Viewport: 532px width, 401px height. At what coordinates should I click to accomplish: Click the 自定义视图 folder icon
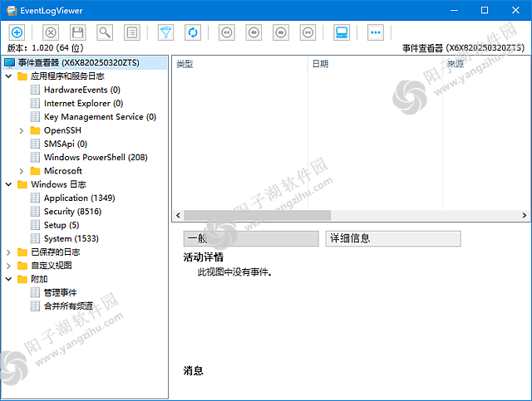pos(22,266)
